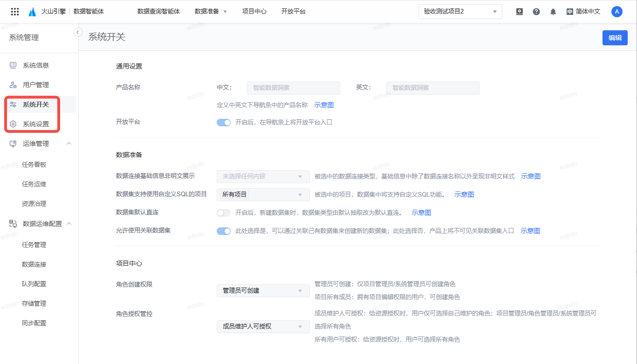Collapse the 运维管理 sidebar section
The height and width of the screenshot is (364, 637).
[x=69, y=144]
